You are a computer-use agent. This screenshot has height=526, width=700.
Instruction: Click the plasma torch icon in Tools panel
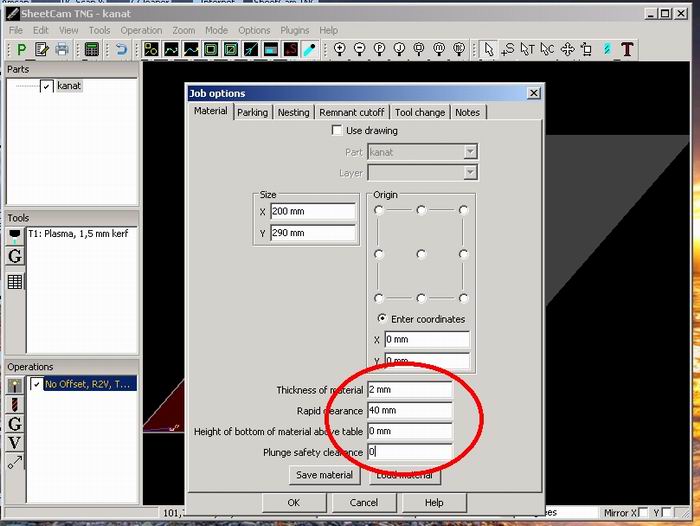[15, 236]
